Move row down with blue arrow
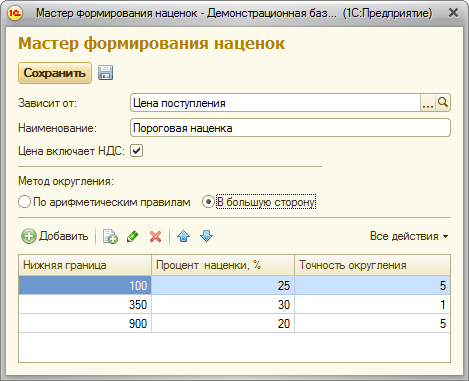Viewport: 469px width, 381px height. click(x=207, y=236)
